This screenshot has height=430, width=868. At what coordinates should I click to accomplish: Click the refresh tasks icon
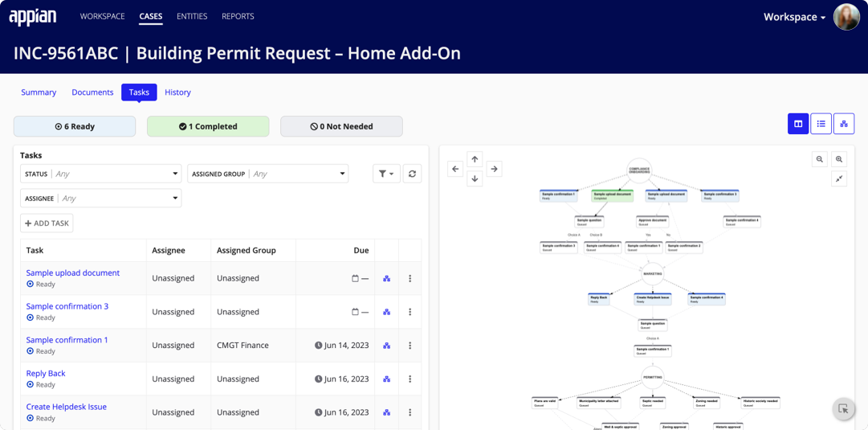coord(412,174)
